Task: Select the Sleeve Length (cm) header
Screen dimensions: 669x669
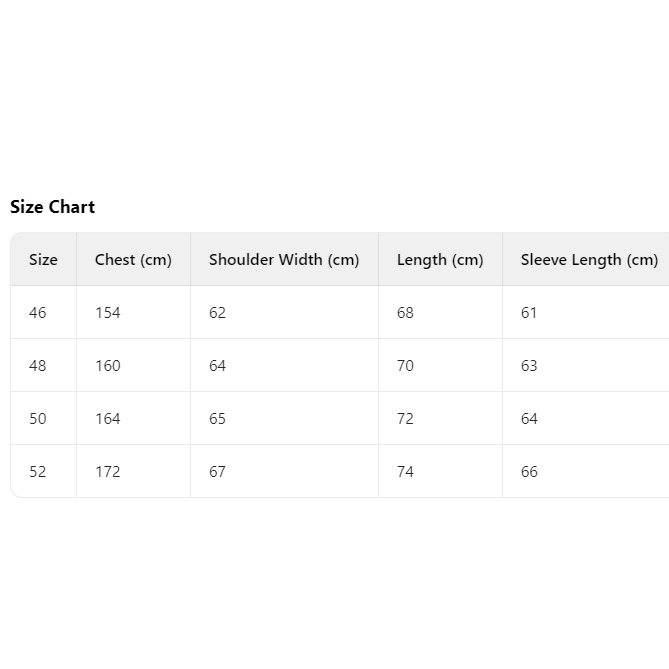Action: click(588, 260)
